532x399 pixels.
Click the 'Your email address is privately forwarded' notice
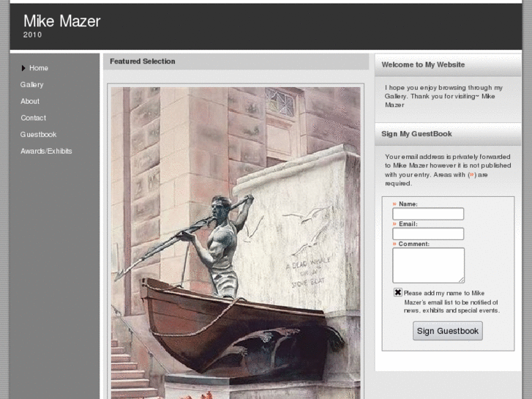448,170
